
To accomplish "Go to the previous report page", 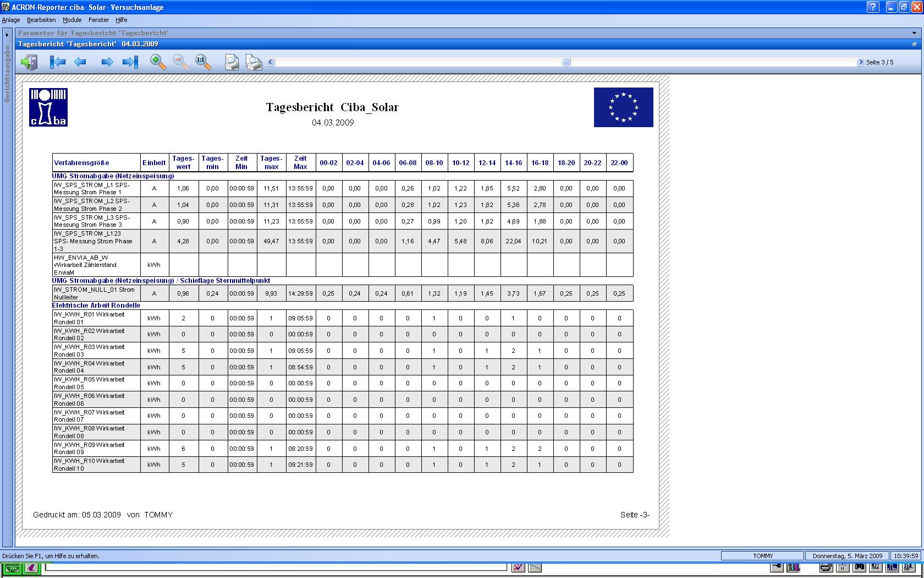I will coord(80,62).
